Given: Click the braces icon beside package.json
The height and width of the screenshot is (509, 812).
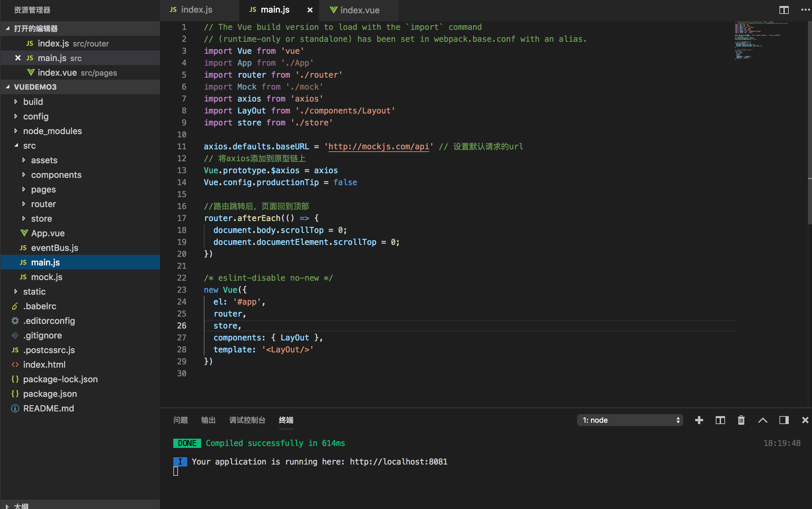Looking at the screenshot, I should pos(15,394).
